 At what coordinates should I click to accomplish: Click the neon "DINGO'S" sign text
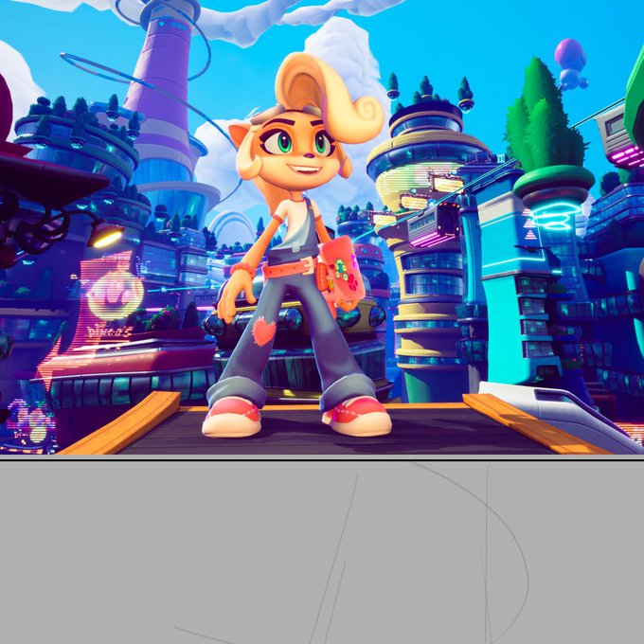[x=109, y=331]
